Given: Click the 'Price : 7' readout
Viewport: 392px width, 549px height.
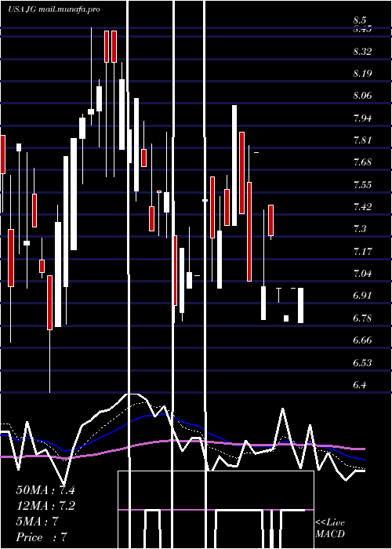Looking at the screenshot, I should (42, 537).
